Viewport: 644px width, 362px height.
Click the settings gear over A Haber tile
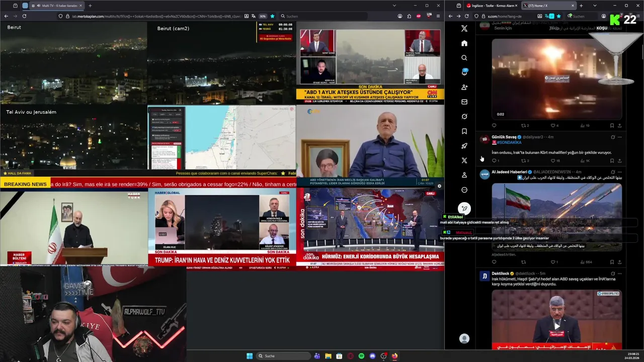click(439, 186)
